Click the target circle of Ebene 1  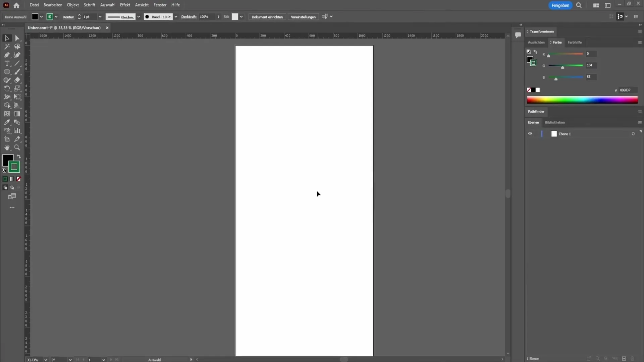pyautogui.click(x=633, y=134)
